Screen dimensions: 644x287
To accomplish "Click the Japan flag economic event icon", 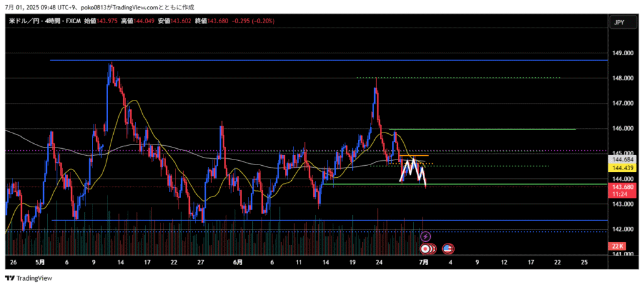I will 425,249.
